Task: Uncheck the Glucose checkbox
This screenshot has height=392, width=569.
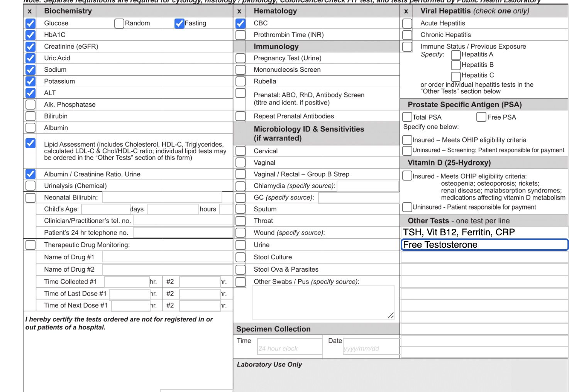Action: point(30,24)
